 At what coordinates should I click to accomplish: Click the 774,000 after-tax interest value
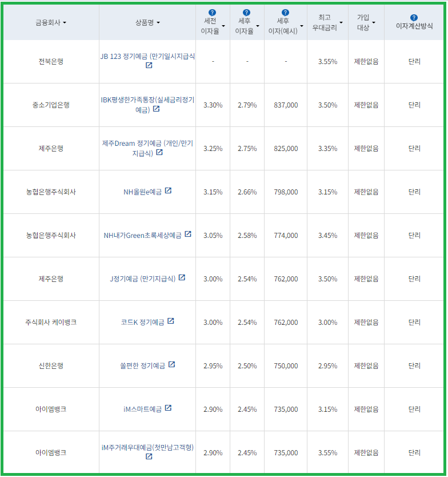point(286,236)
